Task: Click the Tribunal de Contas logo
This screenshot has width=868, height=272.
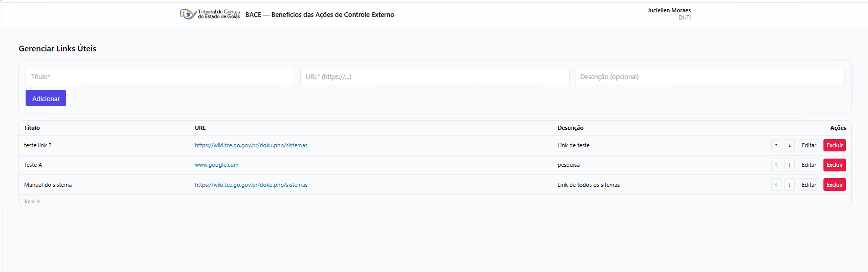Action: click(210, 14)
